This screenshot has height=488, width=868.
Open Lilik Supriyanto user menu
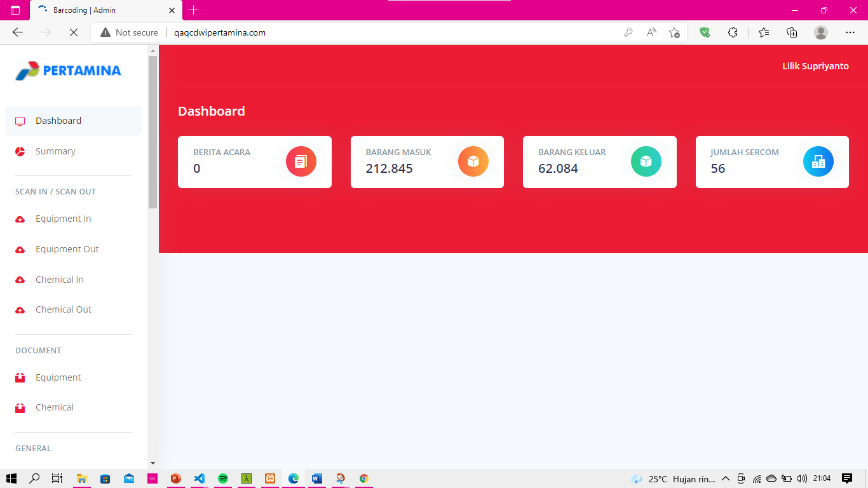click(815, 66)
